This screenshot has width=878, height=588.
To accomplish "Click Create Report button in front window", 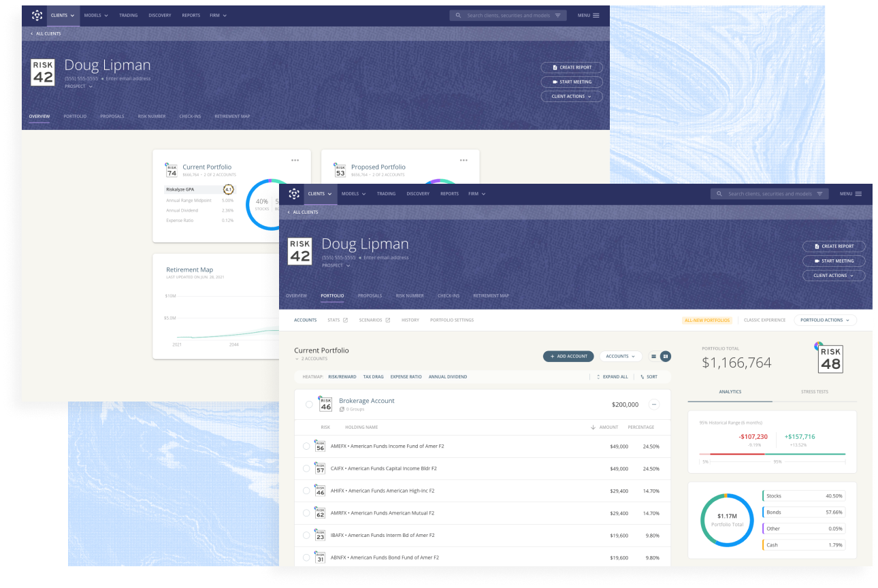I will click(x=834, y=246).
